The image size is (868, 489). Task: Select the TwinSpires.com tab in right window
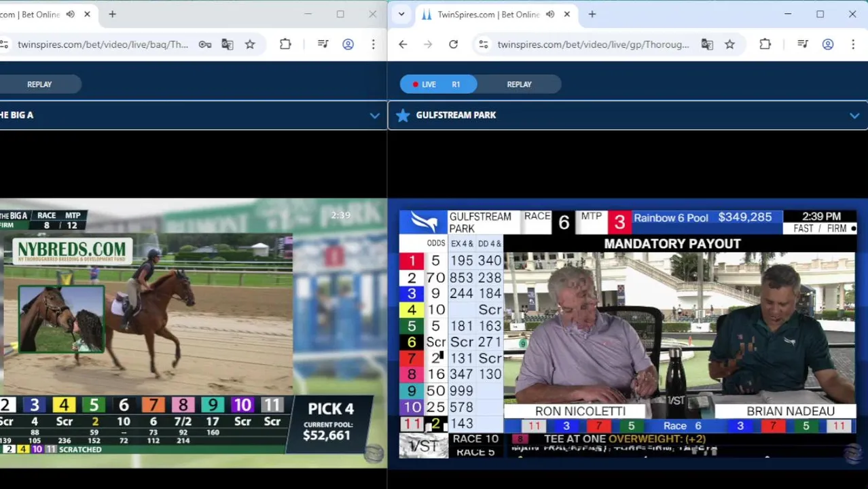click(x=488, y=14)
